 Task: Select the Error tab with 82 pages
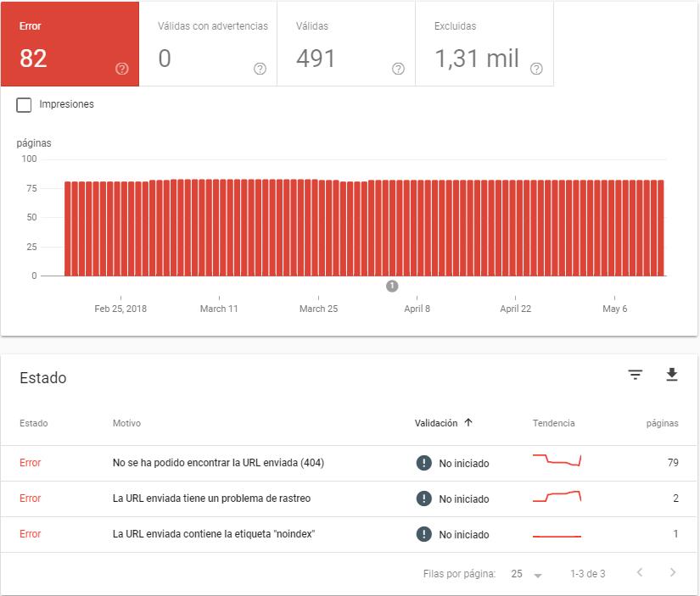(x=70, y=44)
